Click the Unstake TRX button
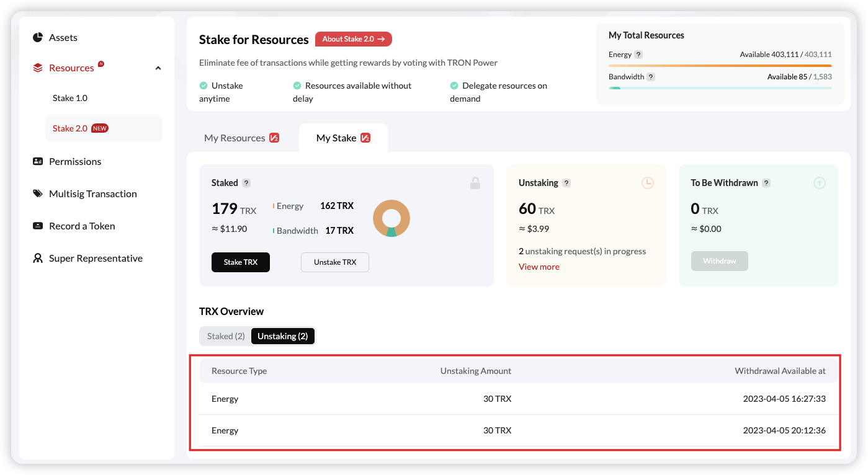 [335, 262]
